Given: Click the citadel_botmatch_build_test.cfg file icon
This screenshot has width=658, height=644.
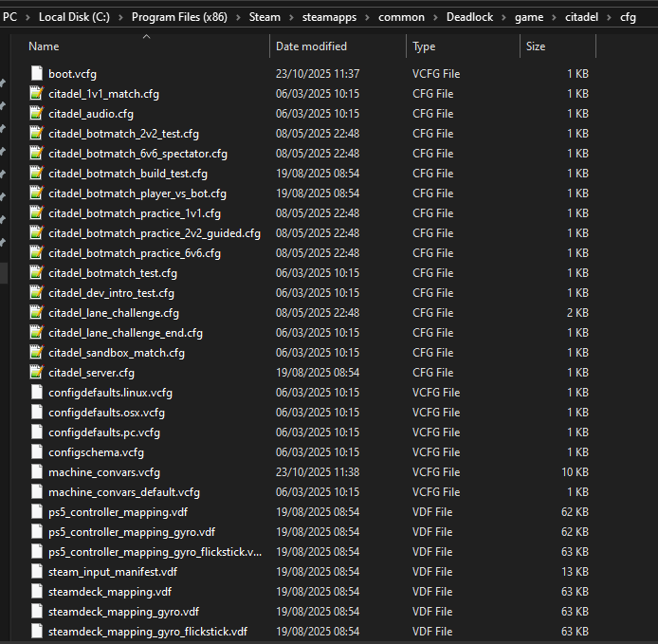Looking at the screenshot, I should [37, 173].
